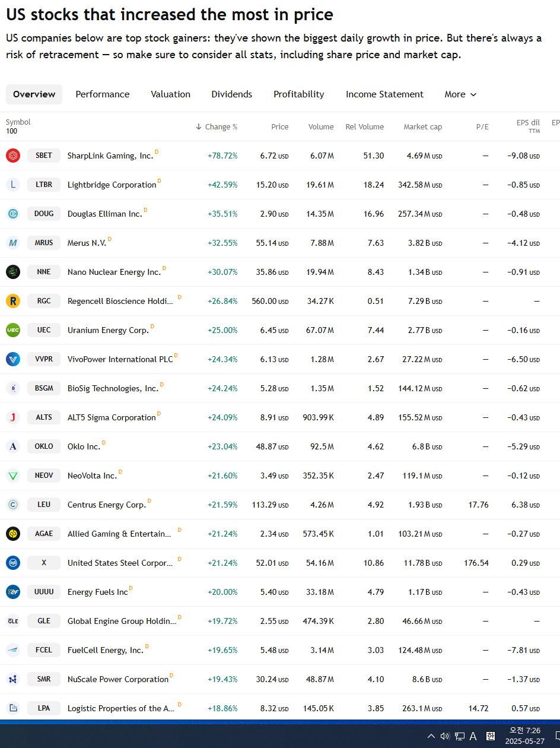The image size is (560, 748).
Task: Sort by Change % column header
Action: [x=217, y=126]
